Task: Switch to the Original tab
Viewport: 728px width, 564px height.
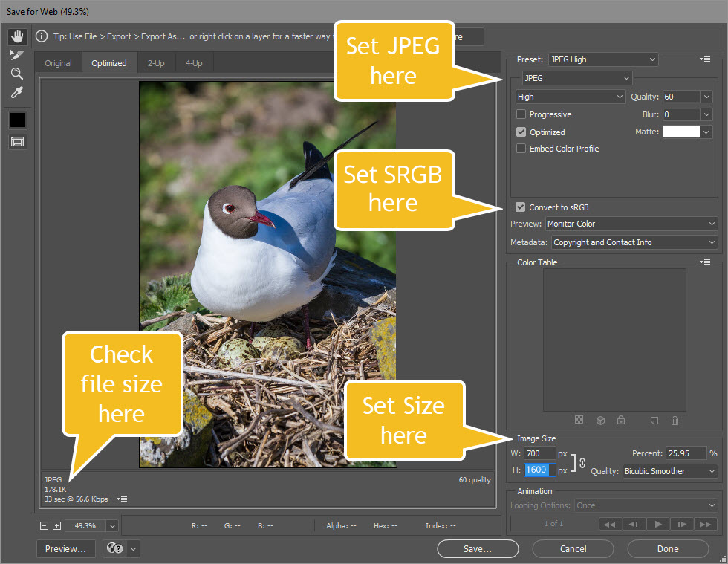Action: tap(58, 63)
